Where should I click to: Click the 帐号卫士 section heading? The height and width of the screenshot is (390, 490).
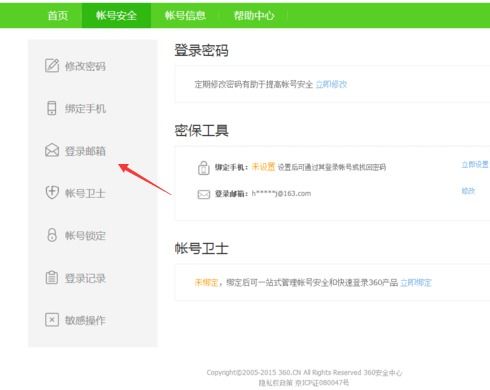(x=201, y=248)
